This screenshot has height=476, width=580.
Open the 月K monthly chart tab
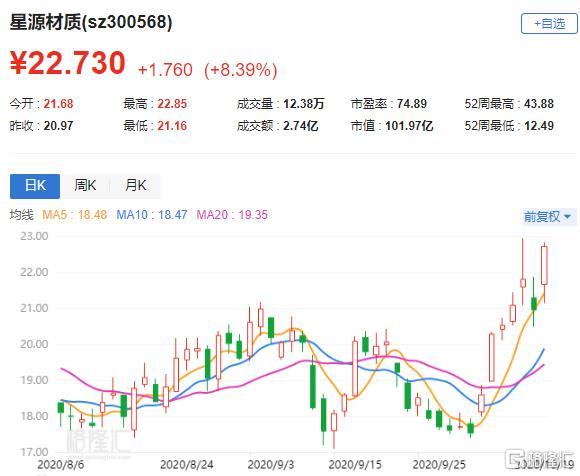pos(135,186)
